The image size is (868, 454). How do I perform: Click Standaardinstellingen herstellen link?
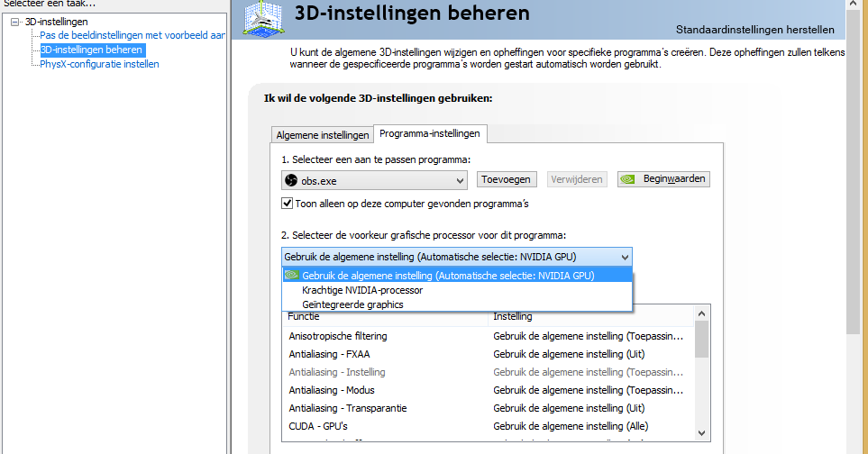755,30
